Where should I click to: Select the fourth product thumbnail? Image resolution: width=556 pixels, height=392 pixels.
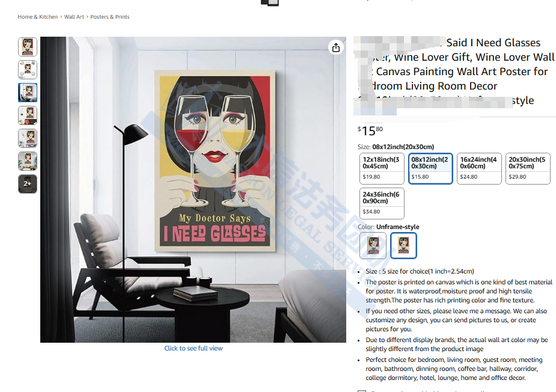[x=28, y=115]
